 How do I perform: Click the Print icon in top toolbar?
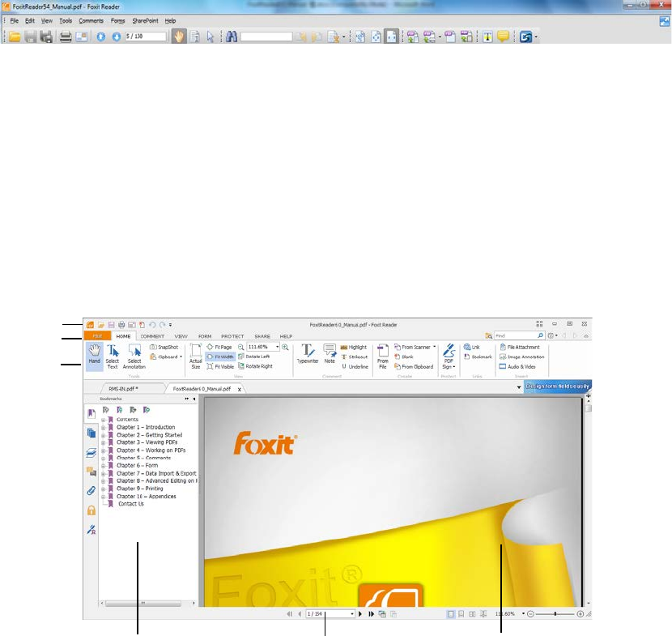65,37
